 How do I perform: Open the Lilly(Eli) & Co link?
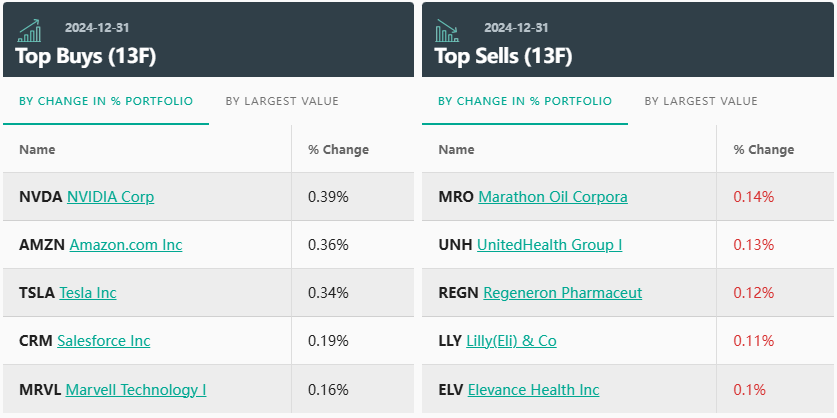pos(511,341)
